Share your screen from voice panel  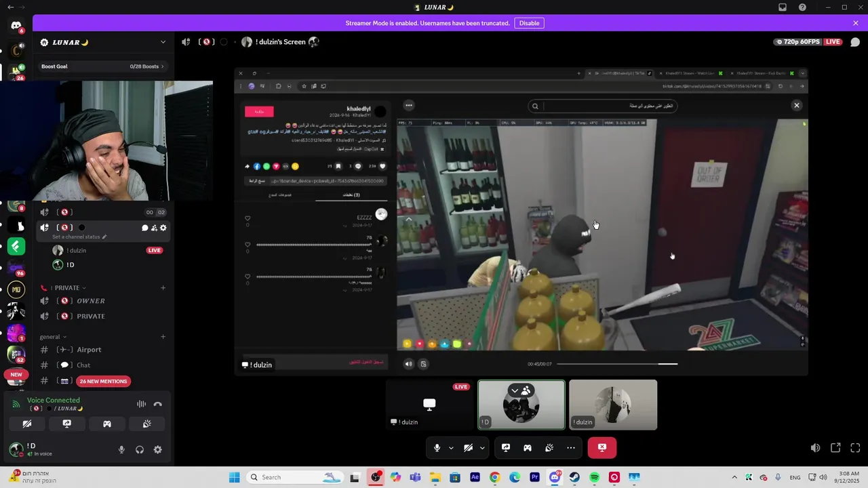(67, 424)
